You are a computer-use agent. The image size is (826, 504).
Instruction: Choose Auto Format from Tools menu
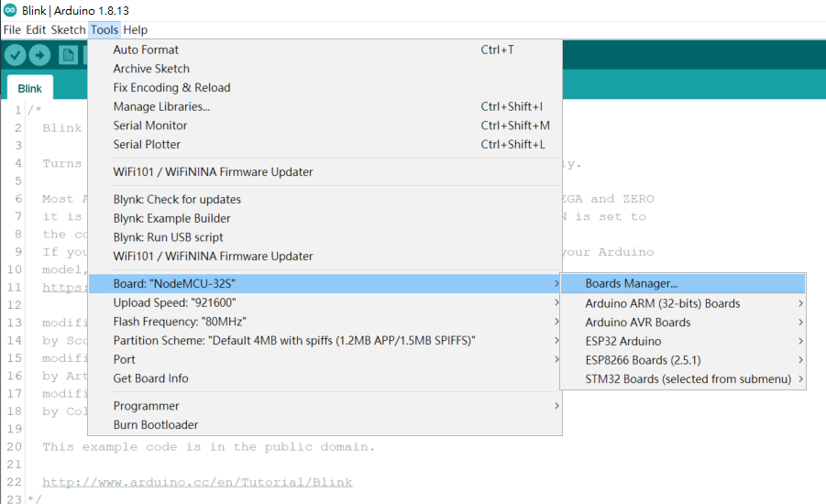pyautogui.click(x=325, y=49)
